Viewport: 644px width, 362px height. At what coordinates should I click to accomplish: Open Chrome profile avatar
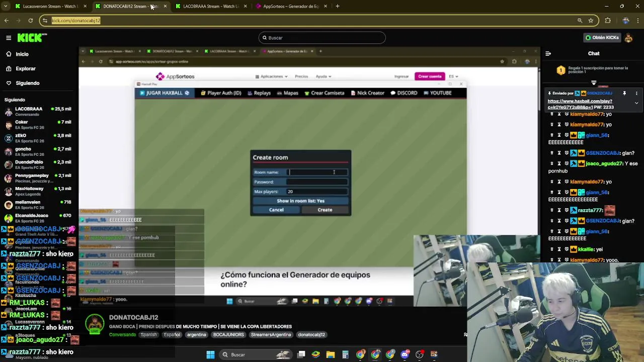click(x=625, y=21)
